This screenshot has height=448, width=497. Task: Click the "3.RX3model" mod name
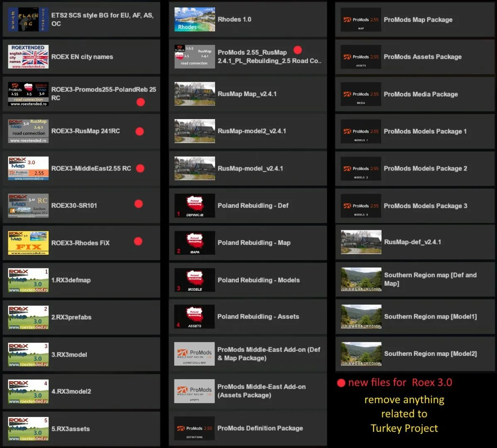click(x=69, y=355)
